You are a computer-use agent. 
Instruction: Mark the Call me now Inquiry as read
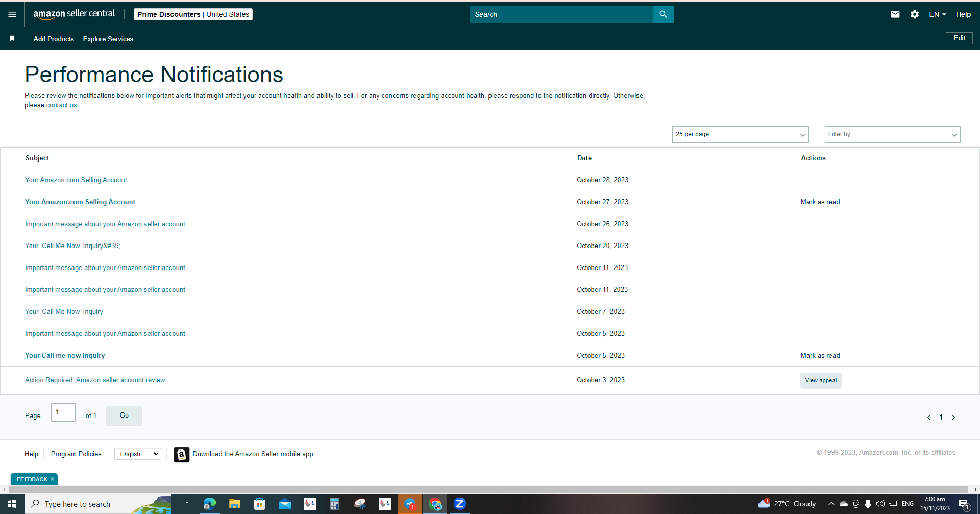820,356
